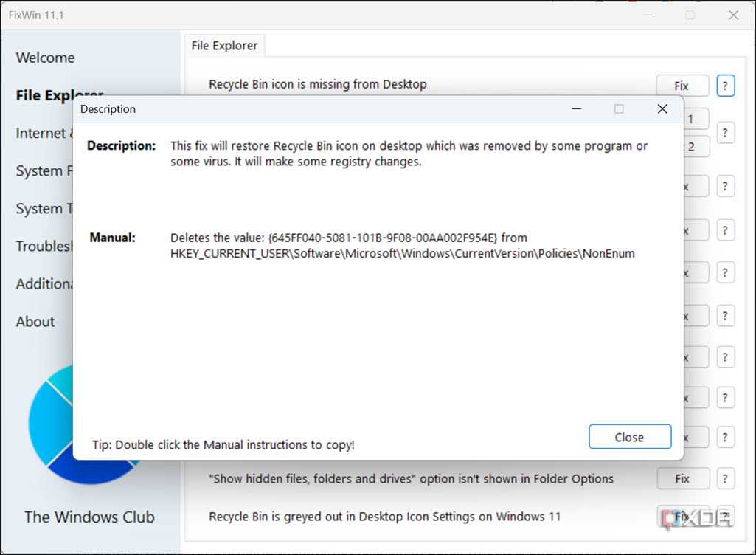Open the question mark help next to buttons 1 and 2
This screenshot has height=555, width=756.
725,133
